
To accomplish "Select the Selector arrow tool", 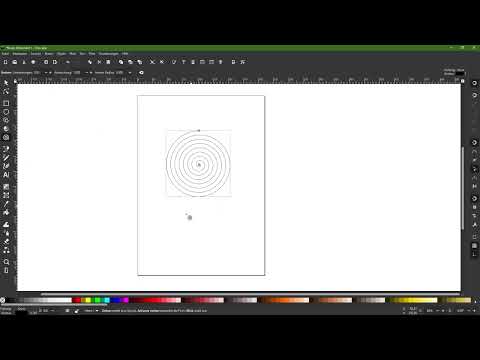I will (6, 82).
